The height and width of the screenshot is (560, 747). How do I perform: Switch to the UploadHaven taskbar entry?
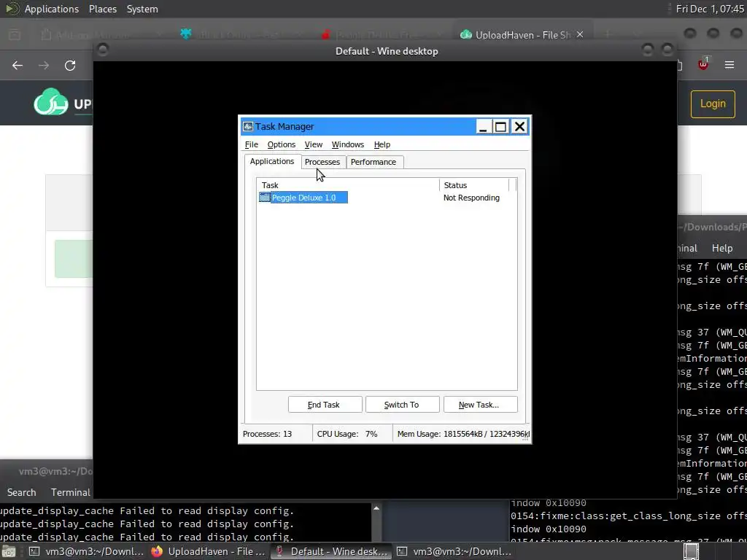click(208, 551)
